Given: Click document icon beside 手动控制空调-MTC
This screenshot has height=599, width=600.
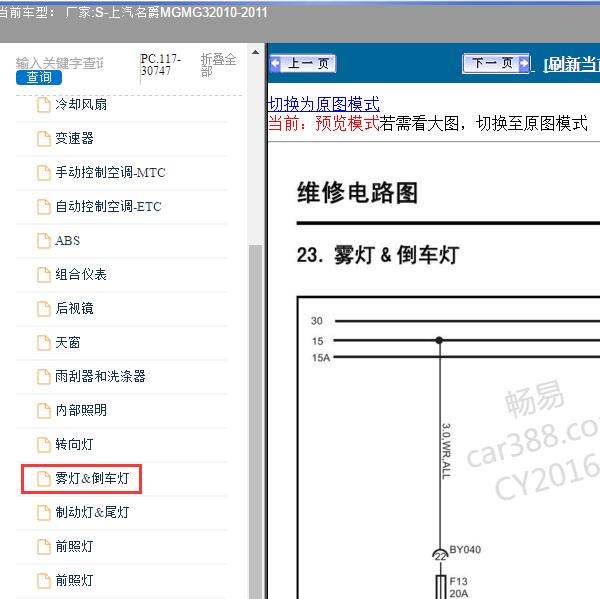Looking at the screenshot, I should pyautogui.click(x=44, y=173).
